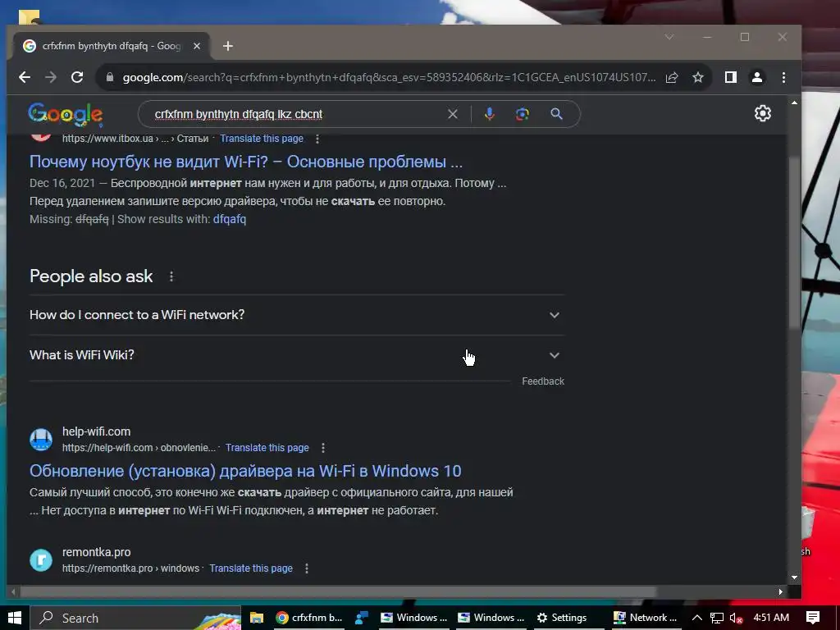
Task: Open the Почему ноутбук не видит Wi-Fi result
Action: (x=246, y=162)
